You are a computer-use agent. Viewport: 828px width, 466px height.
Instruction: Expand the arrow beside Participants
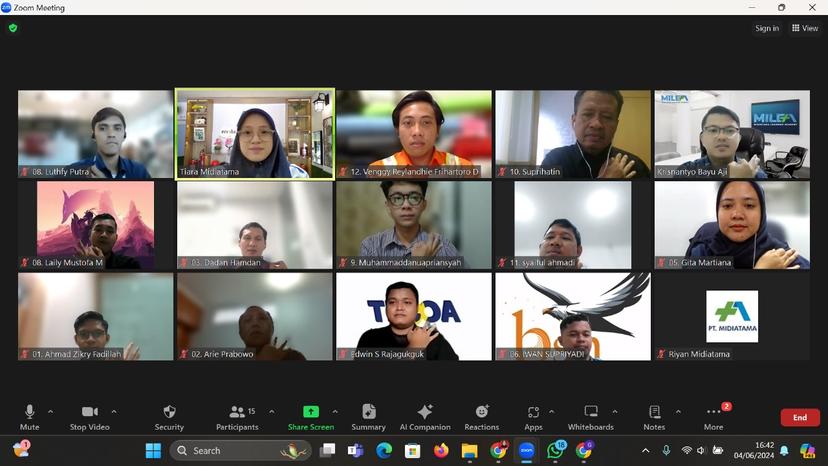click(x=271, y=412)
